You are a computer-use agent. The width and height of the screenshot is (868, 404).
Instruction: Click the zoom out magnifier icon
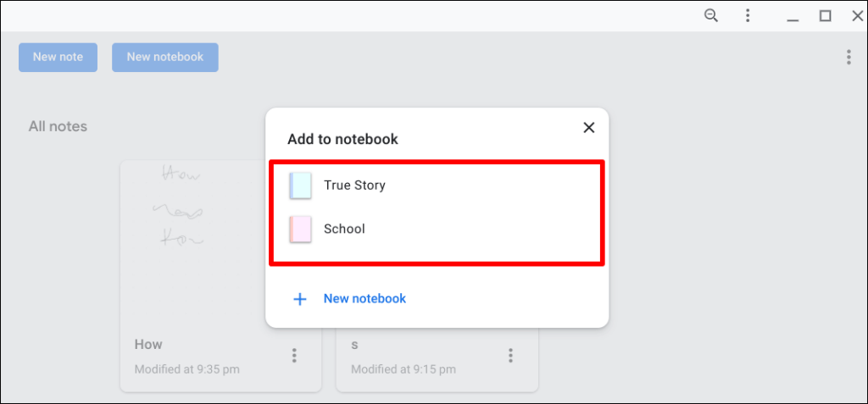pyautogui.click(x=711, y=15)
